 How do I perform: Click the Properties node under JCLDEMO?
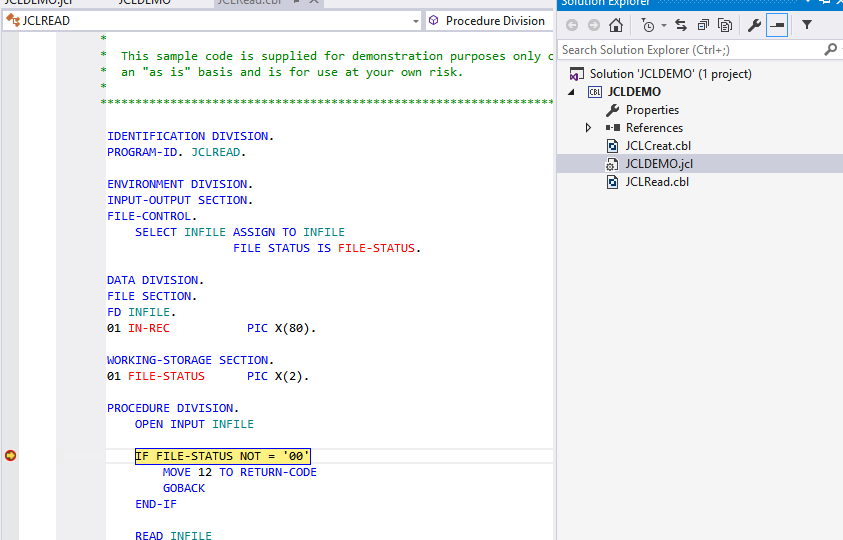(x=652, y=110)
